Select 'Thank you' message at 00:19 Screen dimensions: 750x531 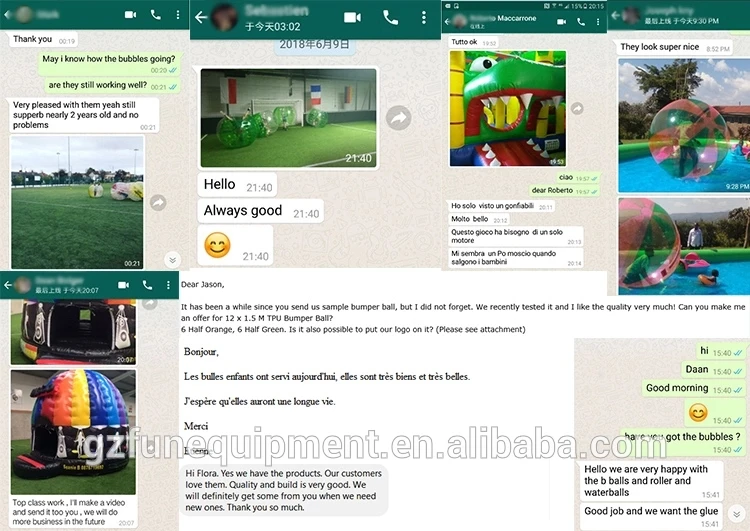pyautogui.click(x=44, y=40)
